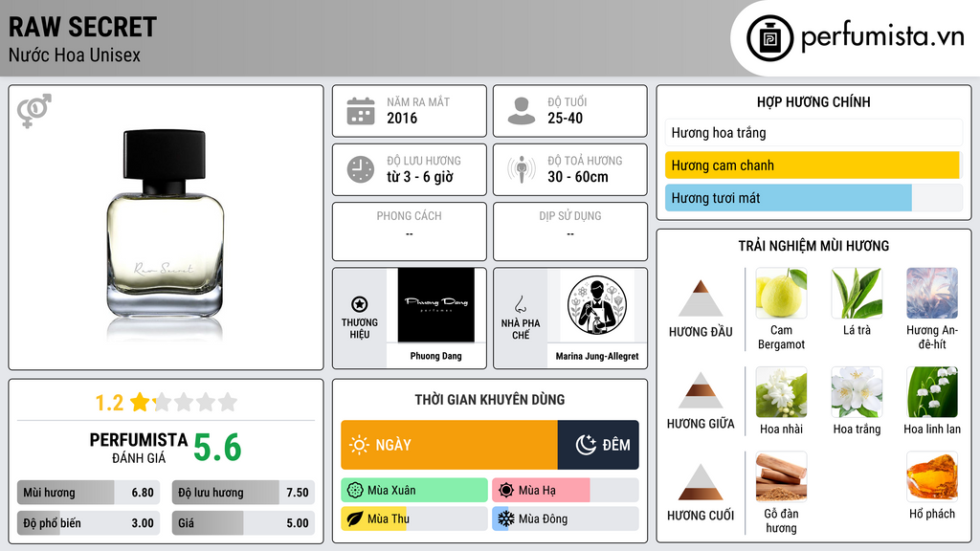
Task: Click the Marina Jung-Allegret name label
Action: tap(597, 356)
